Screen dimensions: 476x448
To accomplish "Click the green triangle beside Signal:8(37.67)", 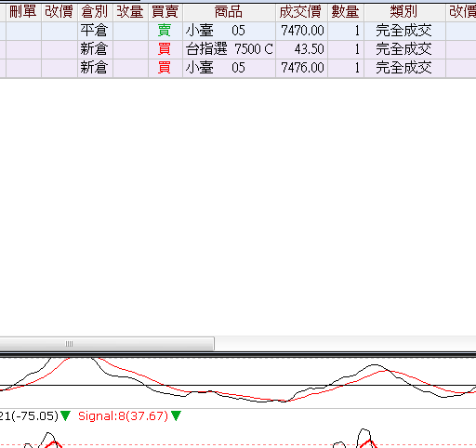I will 176,415.
